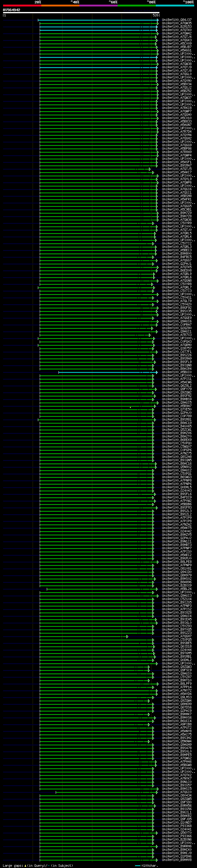This screenshot has width=197, height=868.
Task: Click label UniRef100_A7R7D4
Action: pyautogui.click(x=176, y=132)
